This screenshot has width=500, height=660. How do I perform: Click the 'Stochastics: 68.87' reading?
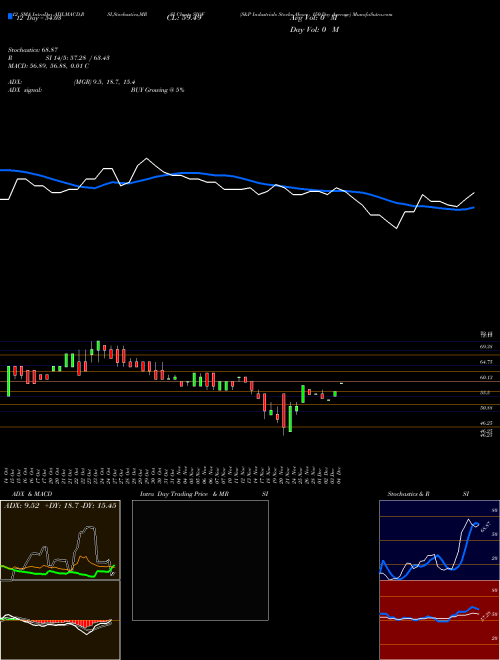(x=32, y=50)
